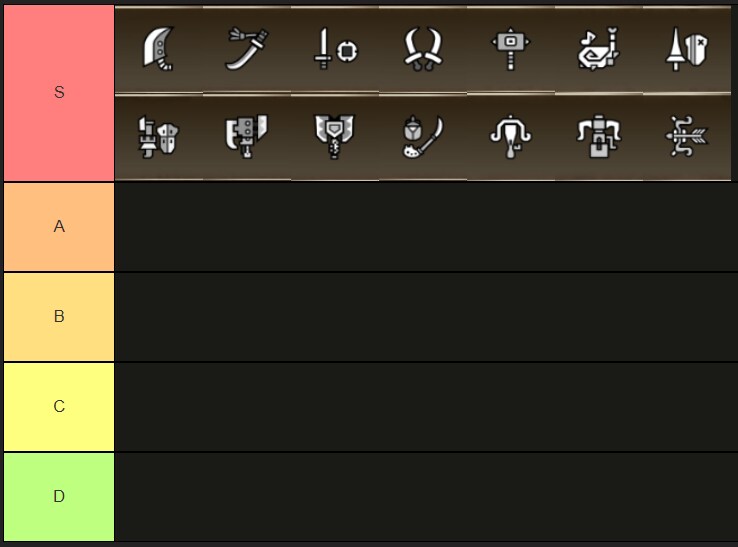738x547 pixels.
Task: Click the Charge Blade icon
Action: (x=335, y=137)
